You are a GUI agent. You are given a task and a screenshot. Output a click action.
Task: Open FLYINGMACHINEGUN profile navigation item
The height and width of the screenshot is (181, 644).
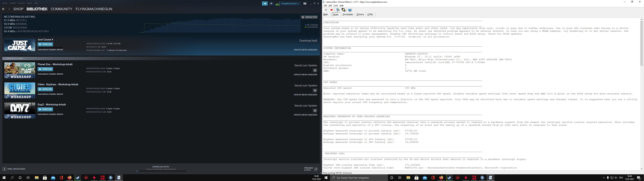pos(94,9)
